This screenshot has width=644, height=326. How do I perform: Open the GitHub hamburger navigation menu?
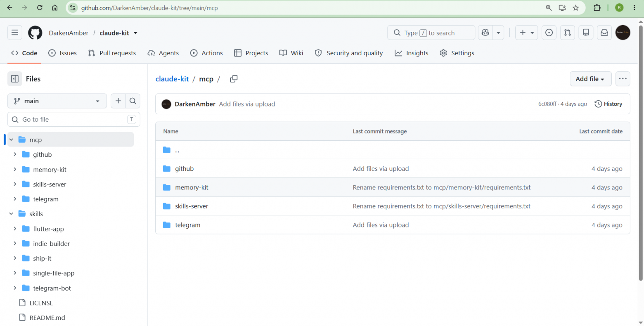point(15,33)
